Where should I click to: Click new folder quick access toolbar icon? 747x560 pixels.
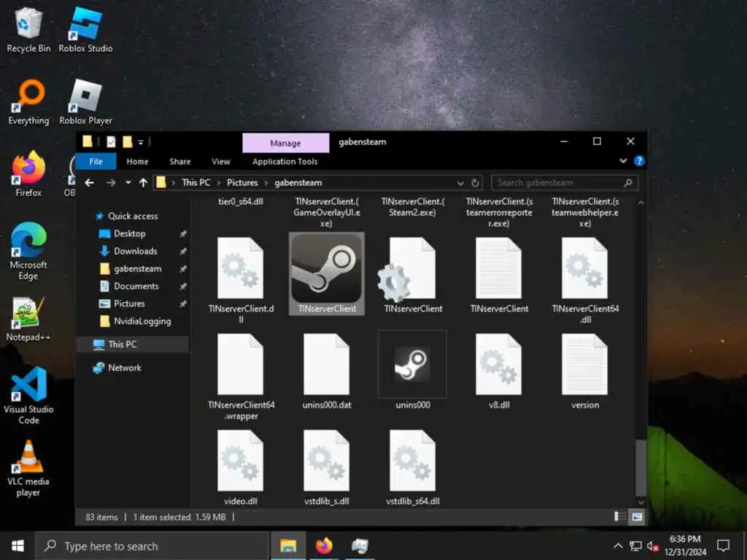[x=127, y=141]
